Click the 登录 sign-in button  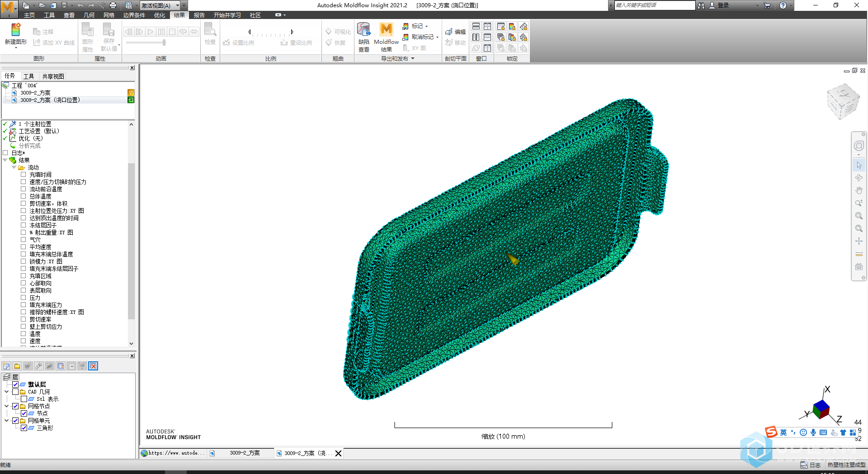pos(719,5)
